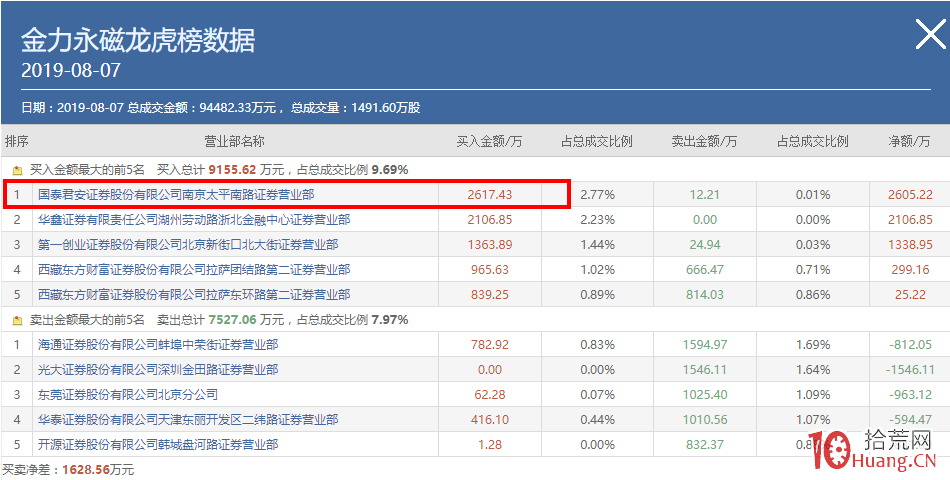Click the 排序 column header

tap(17, 141)
